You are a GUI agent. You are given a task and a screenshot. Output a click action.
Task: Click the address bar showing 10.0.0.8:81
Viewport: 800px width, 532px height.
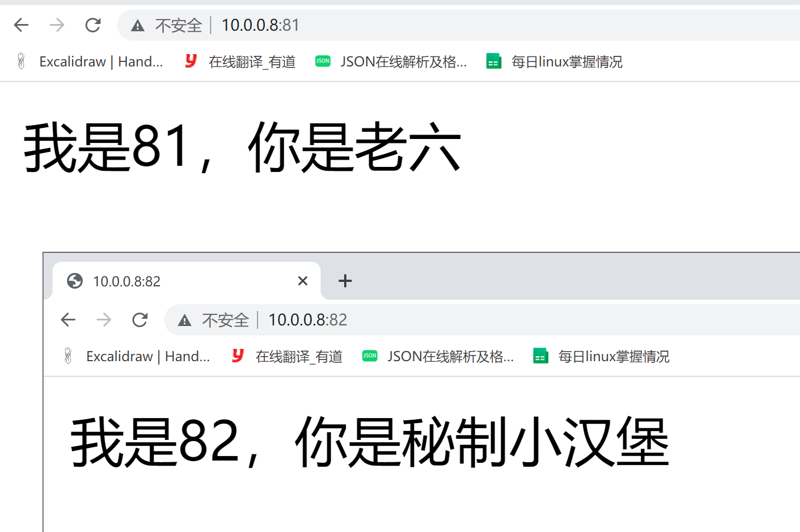459,25
